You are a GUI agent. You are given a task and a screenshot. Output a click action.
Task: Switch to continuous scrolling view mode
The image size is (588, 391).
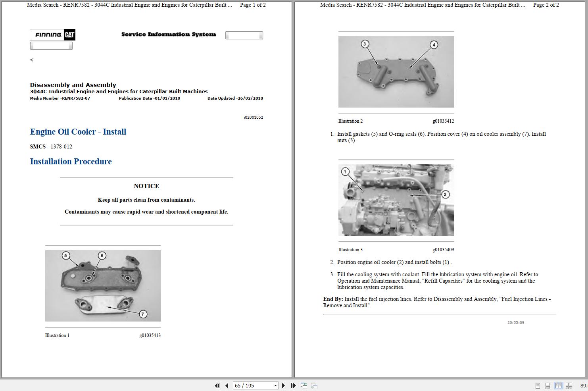click(548, 385)
